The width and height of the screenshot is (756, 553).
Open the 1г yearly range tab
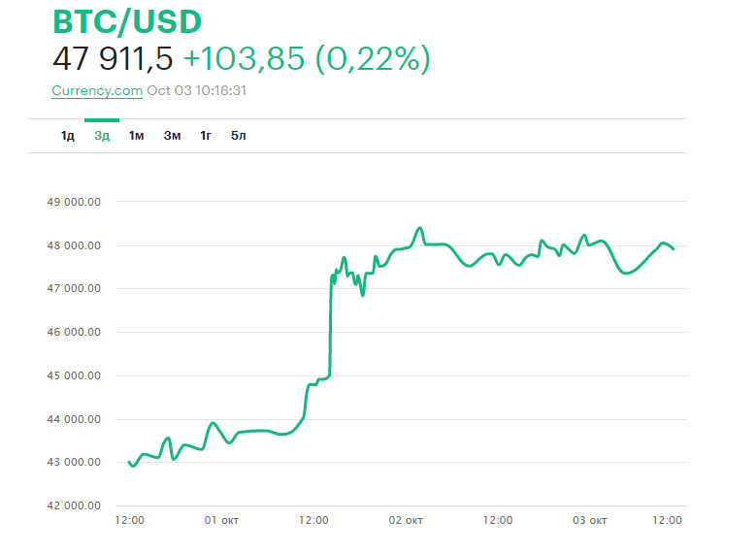(x=206, y=135)
